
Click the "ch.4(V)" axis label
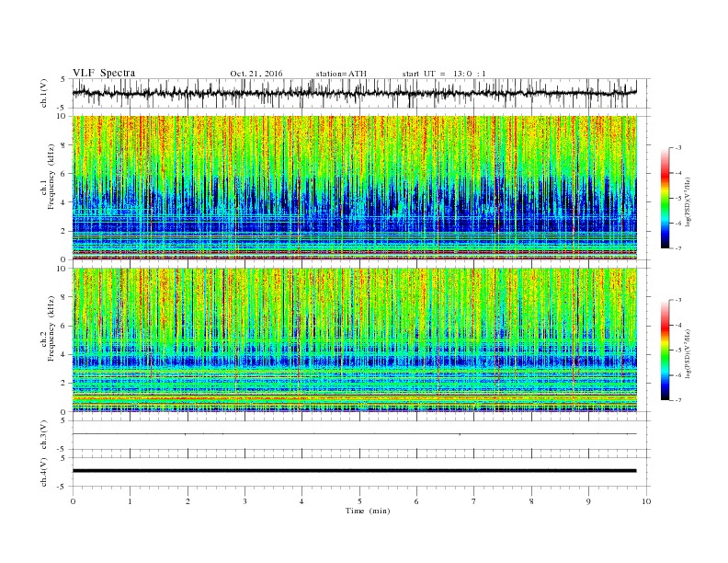tap(44, 472)
